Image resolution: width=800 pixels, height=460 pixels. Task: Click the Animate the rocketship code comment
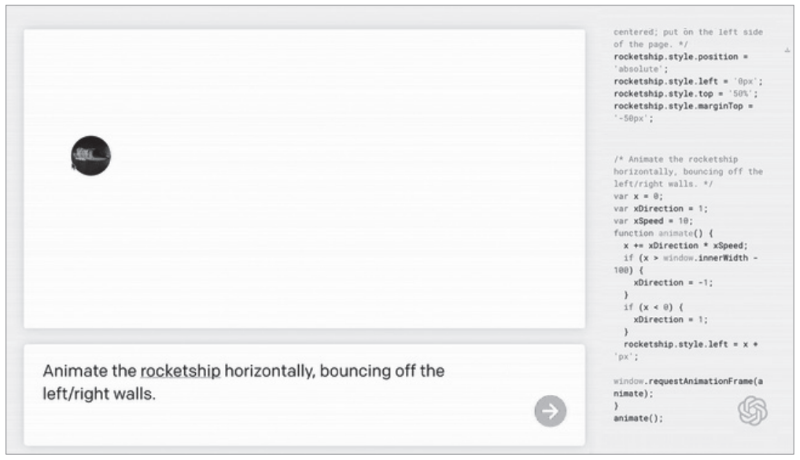coord(688,171)
